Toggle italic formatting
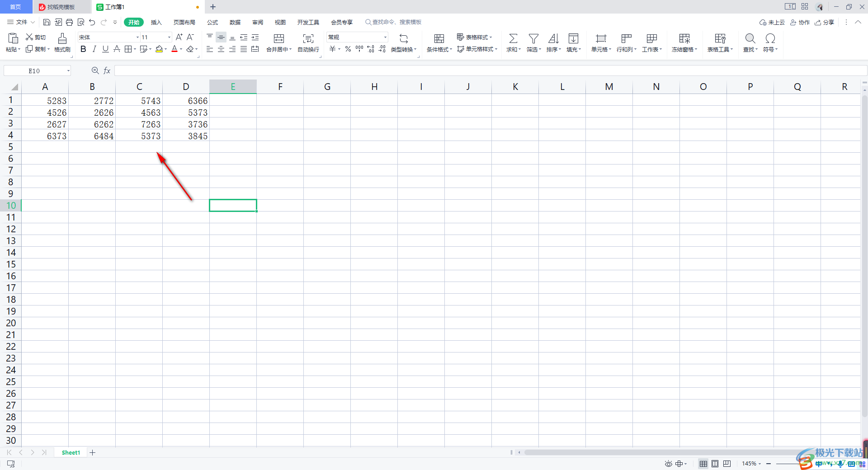 [x=94, y=49]
